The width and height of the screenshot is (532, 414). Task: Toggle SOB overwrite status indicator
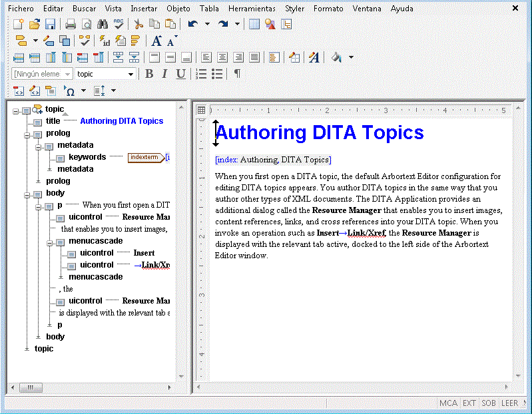(489, 403)
